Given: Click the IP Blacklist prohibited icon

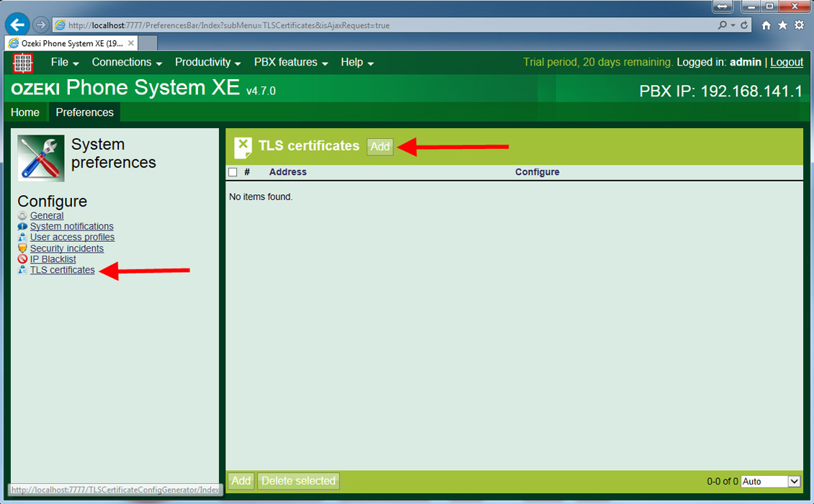Looking at the screenshot, I should pyautogui.click(x=22, y=259).
